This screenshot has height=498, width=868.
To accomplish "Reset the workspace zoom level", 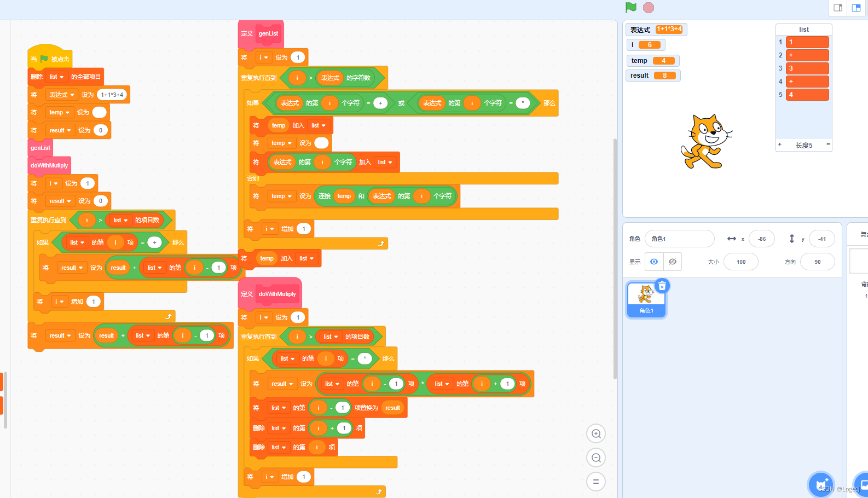I will [x=596, y=482].
